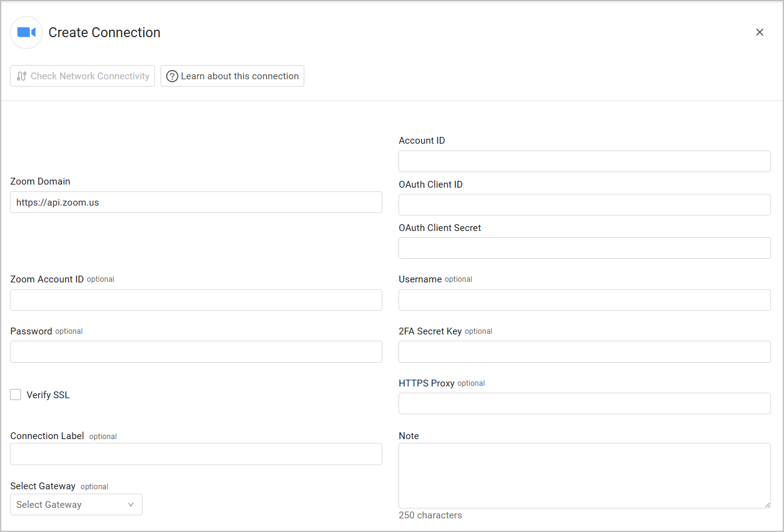Click the Connection Label input field

(x=196, y=454)
